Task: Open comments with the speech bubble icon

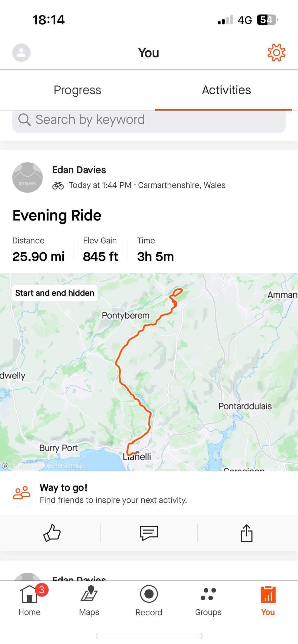Action: click(149, 533)
